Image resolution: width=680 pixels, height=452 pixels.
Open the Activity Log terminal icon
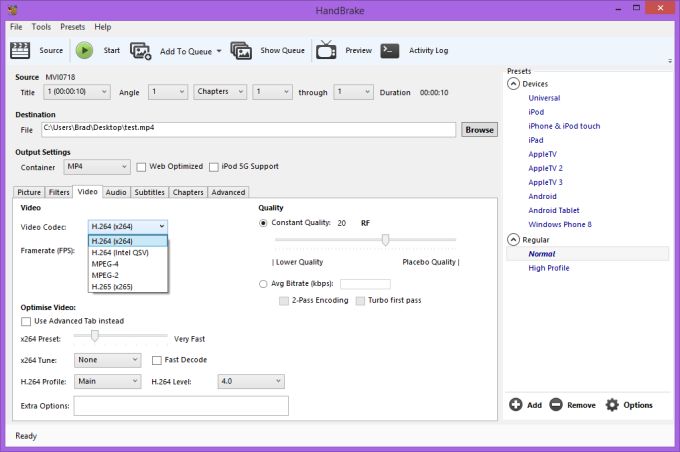coord(390,50)
